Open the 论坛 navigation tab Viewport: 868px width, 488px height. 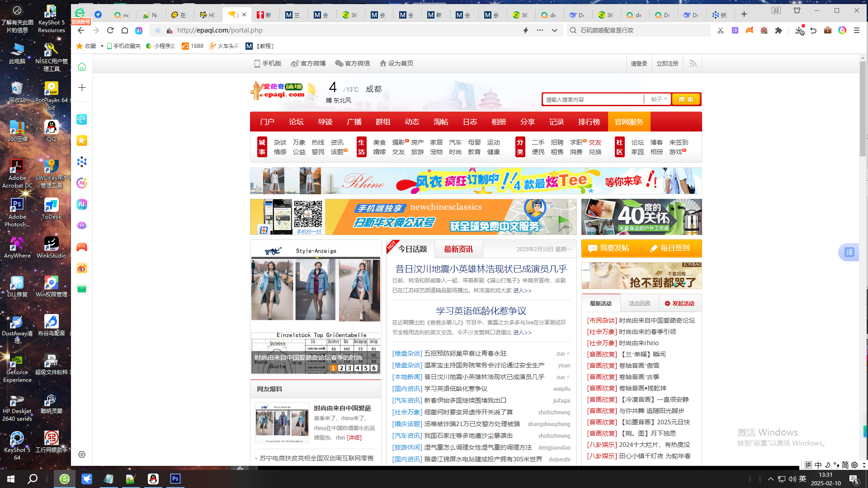pyautogui.click(x=296, y=122)
